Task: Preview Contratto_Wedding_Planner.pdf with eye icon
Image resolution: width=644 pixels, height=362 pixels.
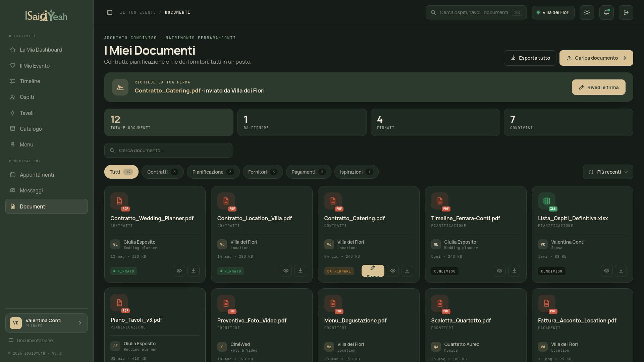Action: (x=179, y=271)
